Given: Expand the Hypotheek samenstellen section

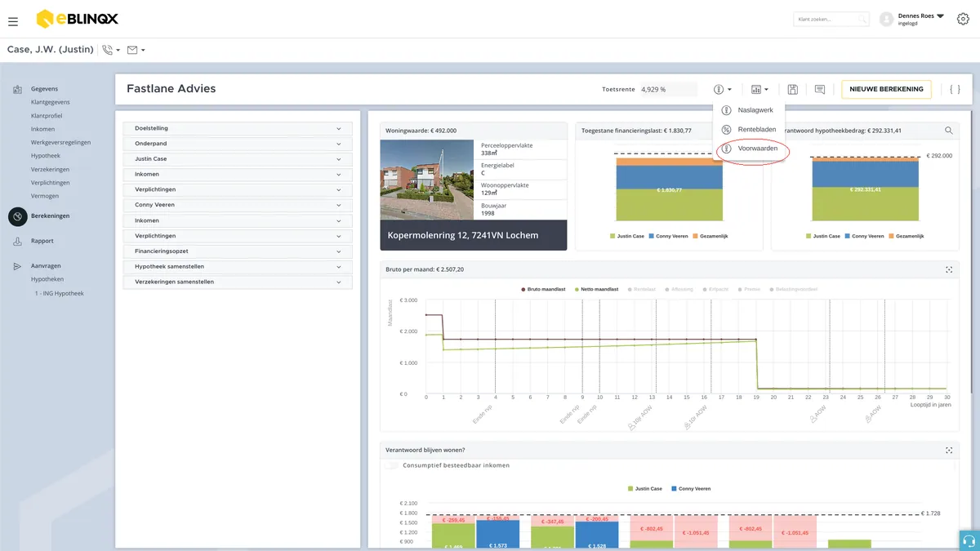Looking at the screenshot, I should point(238,267).
